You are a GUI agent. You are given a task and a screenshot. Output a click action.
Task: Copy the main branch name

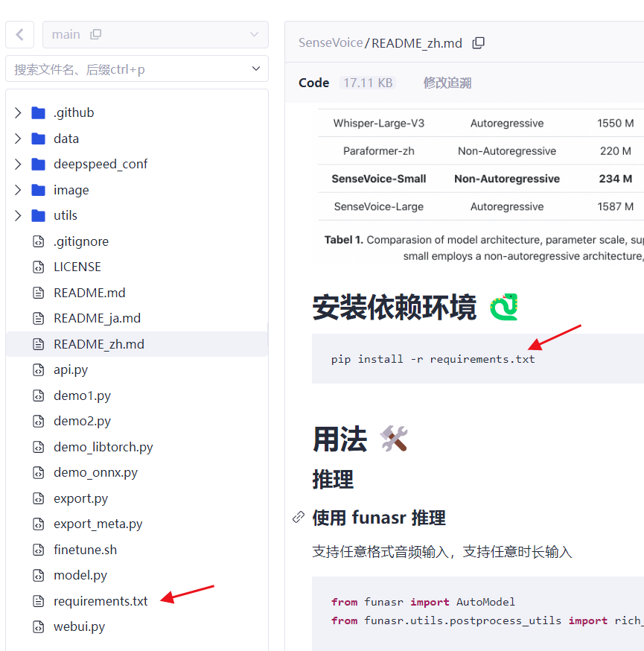coord(95,34)
